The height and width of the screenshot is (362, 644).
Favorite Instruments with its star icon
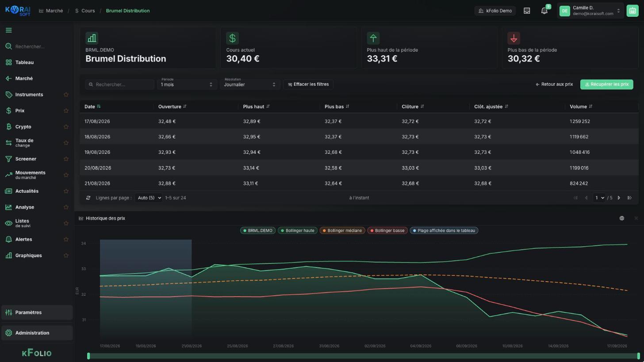tap(66, 95)
